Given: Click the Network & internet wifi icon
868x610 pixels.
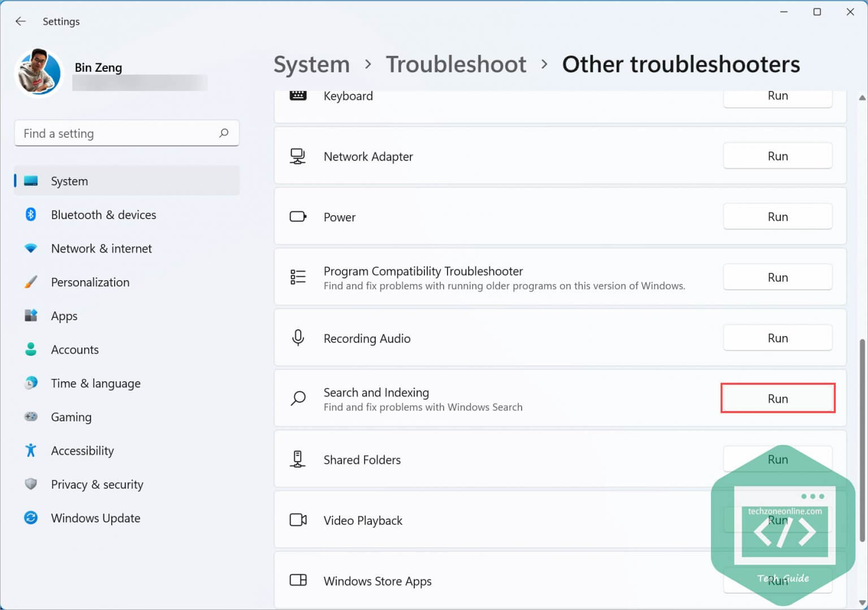Looking at the screenshot, I should tap(31, 249).
